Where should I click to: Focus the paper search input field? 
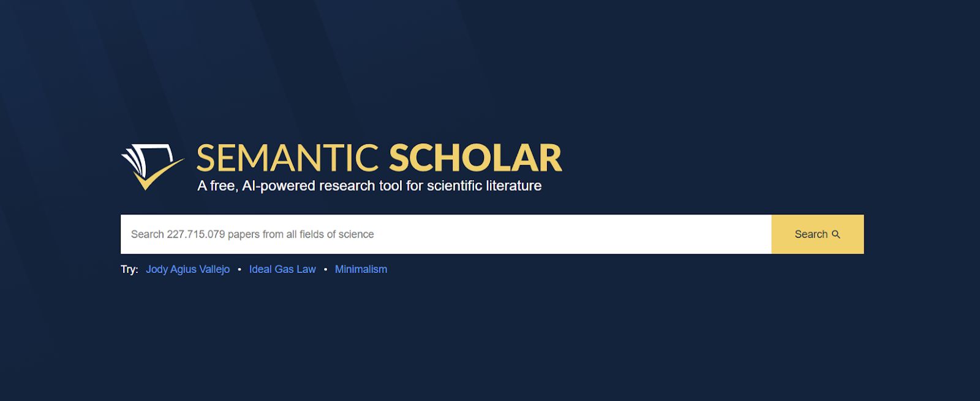(x=445, y=234)
